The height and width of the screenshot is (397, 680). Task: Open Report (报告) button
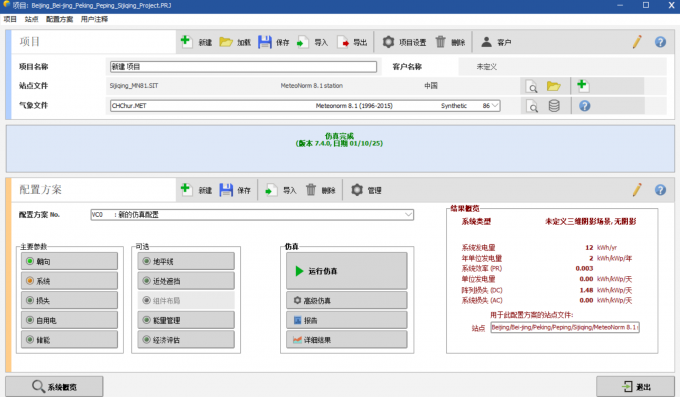[x=347, y=320]
